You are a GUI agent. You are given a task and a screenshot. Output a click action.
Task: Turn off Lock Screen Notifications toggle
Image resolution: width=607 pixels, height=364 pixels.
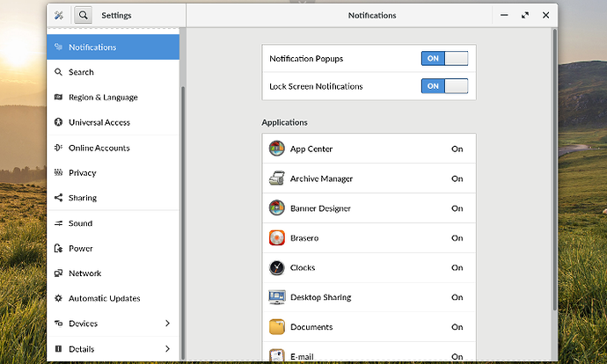tap(444, 86)
